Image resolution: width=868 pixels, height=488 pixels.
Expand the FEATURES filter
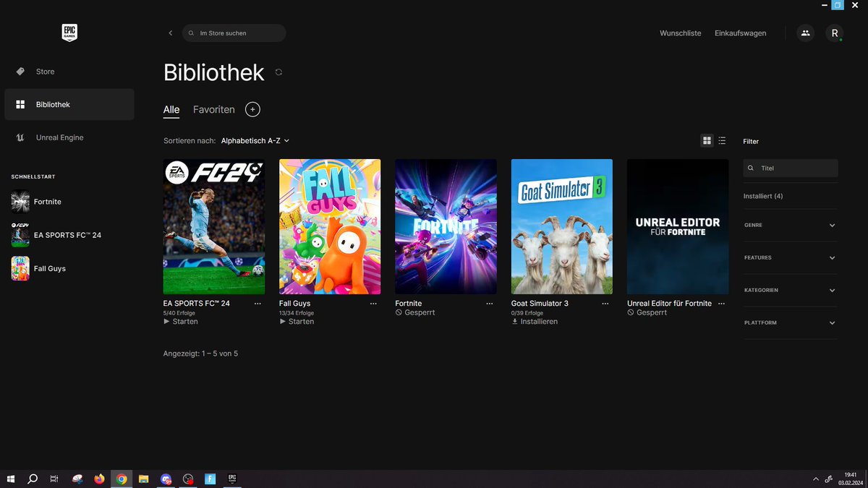(x=790, y=258)
